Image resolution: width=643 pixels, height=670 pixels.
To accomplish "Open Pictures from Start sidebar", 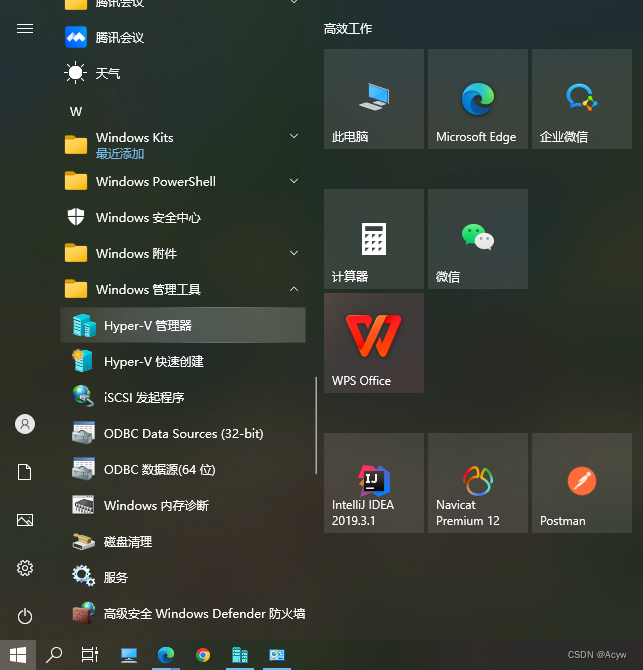I will click(25, 520).
